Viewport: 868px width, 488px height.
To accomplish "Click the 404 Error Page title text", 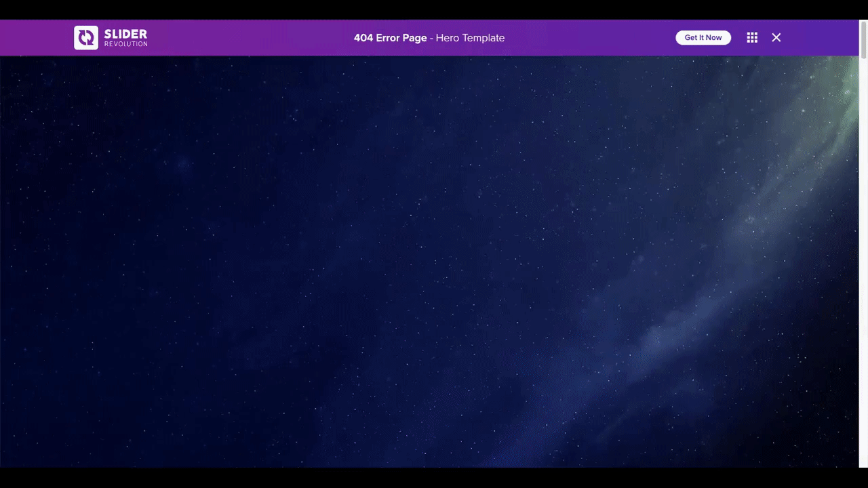I will pyautogui.click(x=391, y=38).
